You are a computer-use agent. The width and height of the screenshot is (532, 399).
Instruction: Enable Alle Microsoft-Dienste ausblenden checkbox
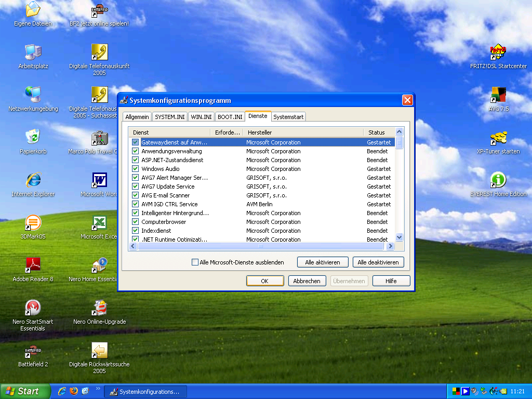pyautogui.click(x=195, y=262)
